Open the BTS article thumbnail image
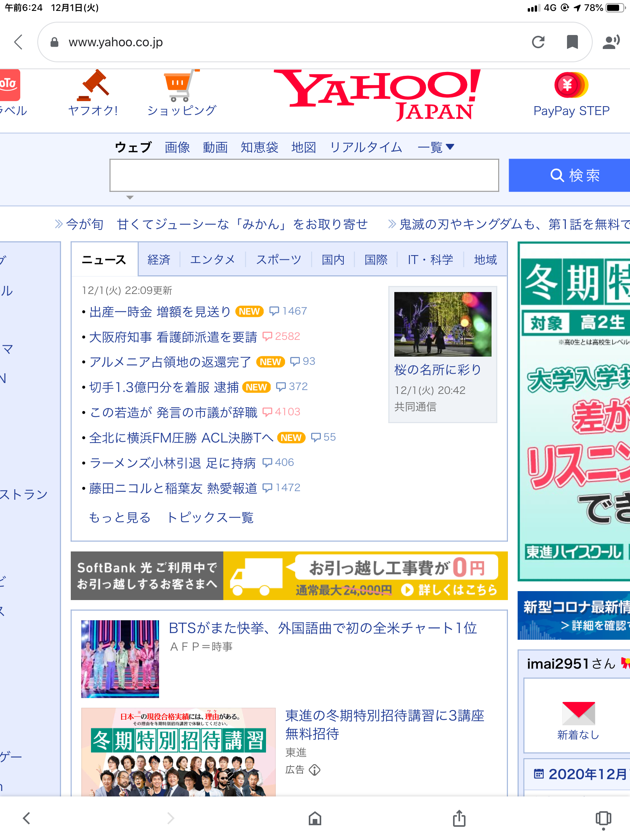Screen dimensions: 630x840 tap(120, 659)
